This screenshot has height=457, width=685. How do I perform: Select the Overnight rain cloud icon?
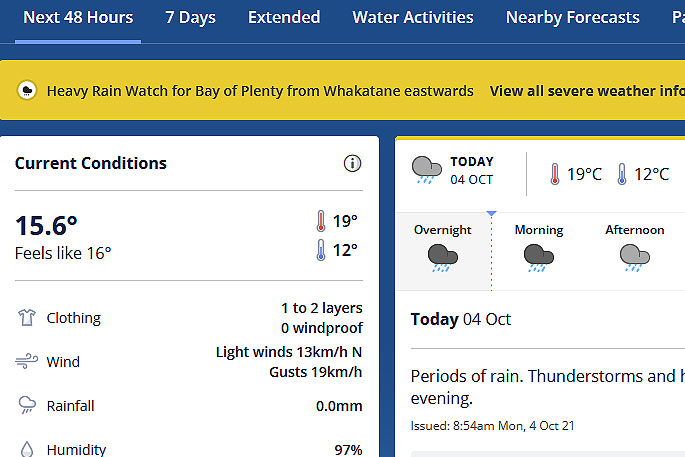[x=443, y=258]
